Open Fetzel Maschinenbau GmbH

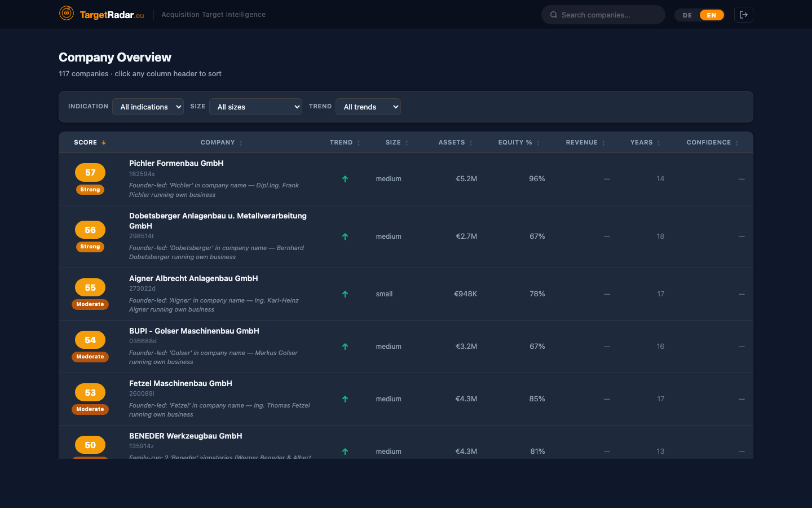coord(180,383)
